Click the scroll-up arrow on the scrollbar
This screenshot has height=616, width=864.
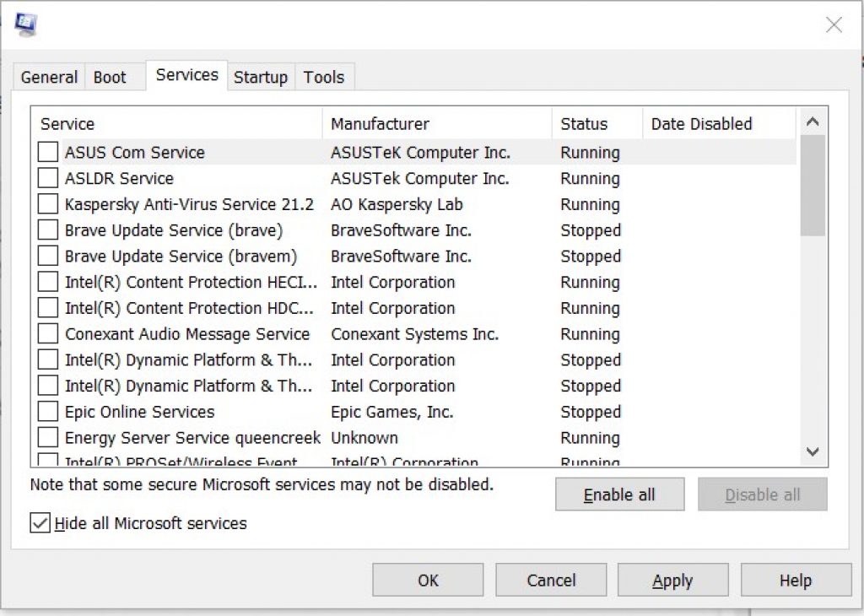pos(812,122)
